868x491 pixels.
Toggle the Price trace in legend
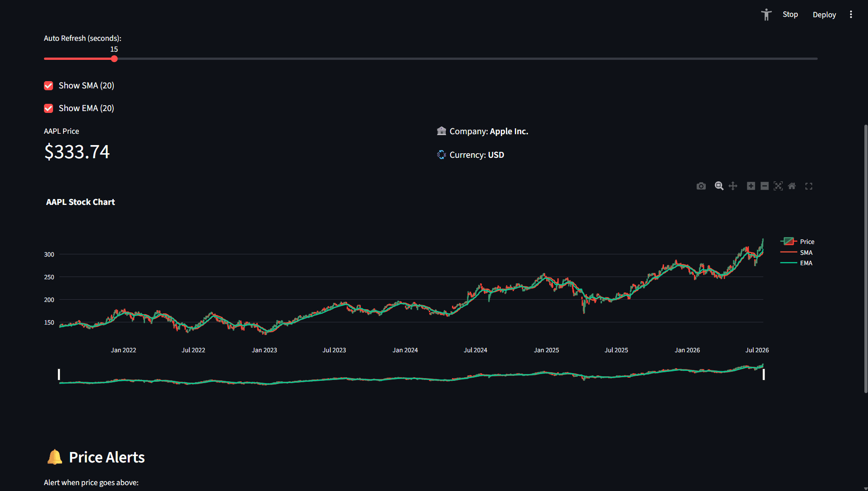pos(797,242)
